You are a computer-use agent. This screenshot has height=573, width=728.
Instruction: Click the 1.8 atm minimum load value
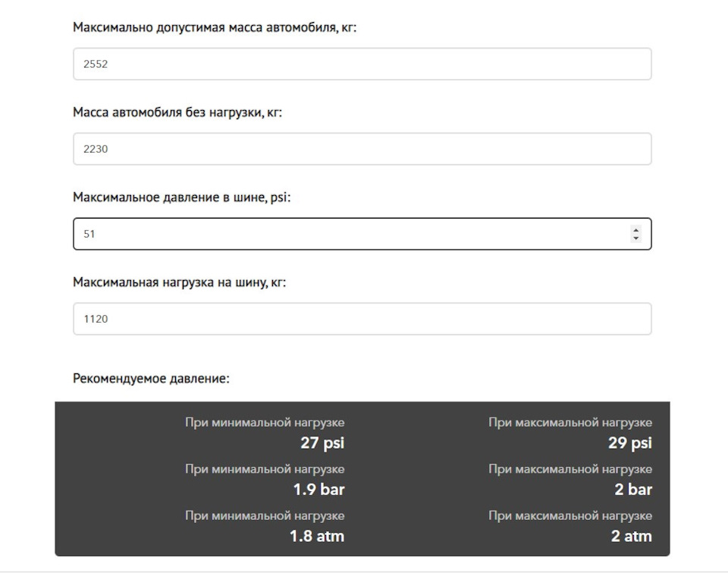coord(316,537)
